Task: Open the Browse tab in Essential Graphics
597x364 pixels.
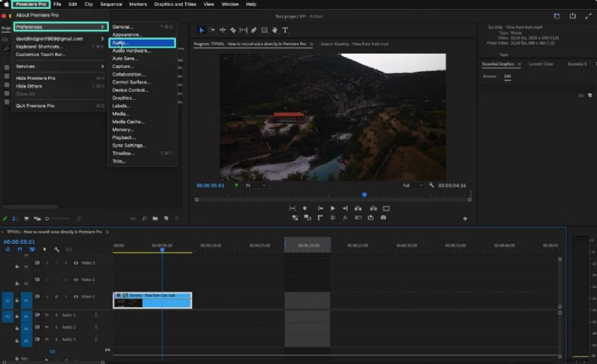Action: (x=490, y=76)
